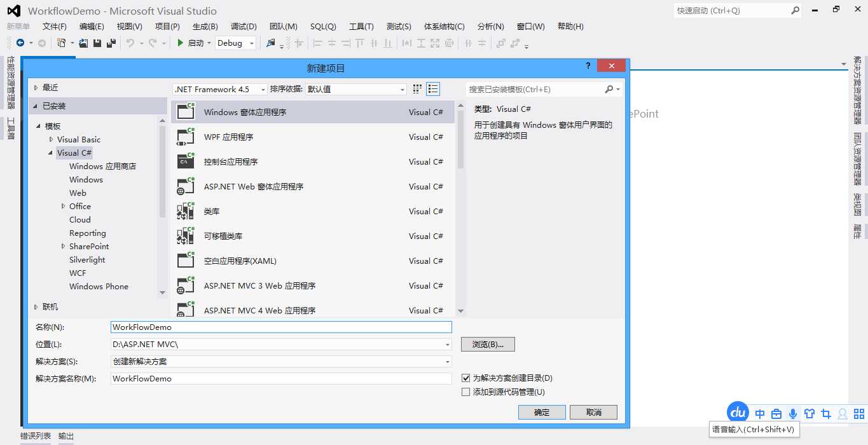
Task: Click the template list scroll-down arrow
Action: 461,311
